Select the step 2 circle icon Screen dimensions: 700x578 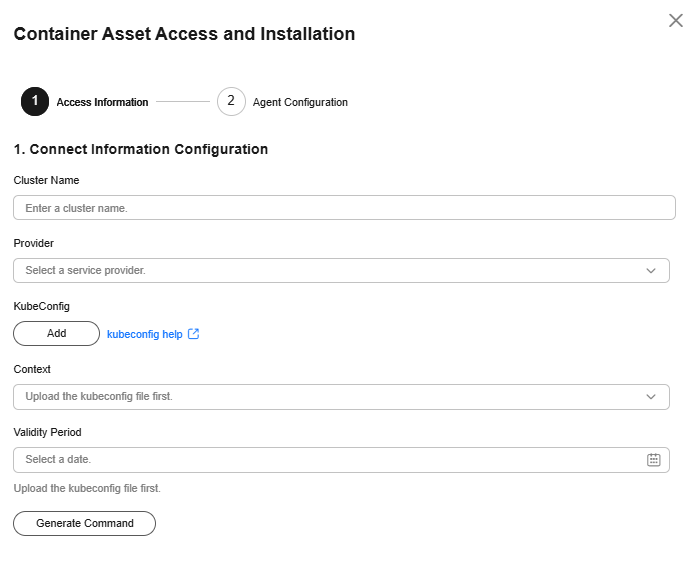point(231,101)
